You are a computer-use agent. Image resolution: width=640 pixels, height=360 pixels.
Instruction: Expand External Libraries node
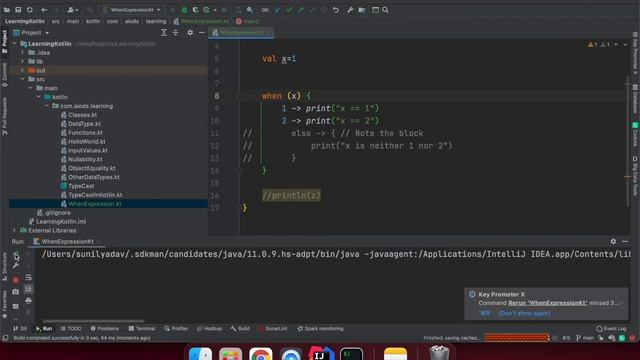click(15, 231)
